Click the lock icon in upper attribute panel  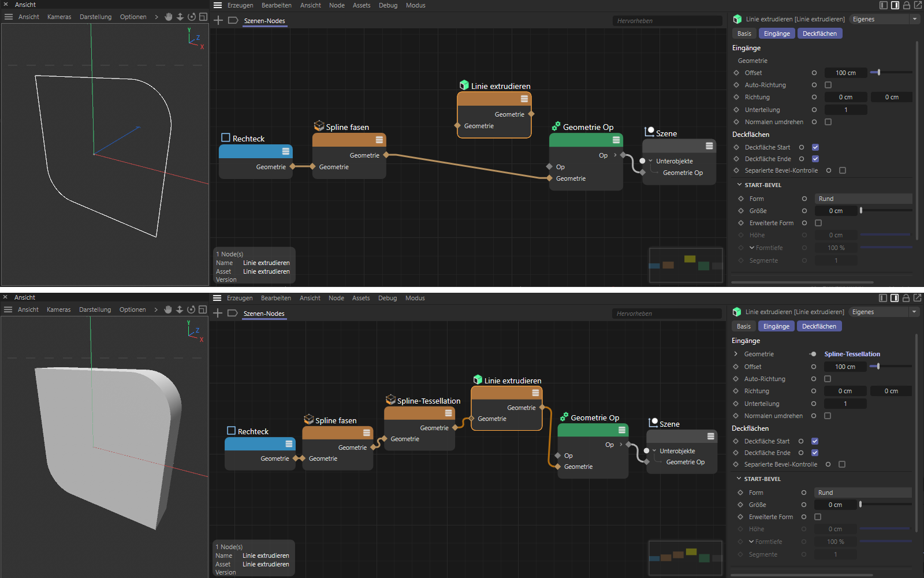(906, 5)
